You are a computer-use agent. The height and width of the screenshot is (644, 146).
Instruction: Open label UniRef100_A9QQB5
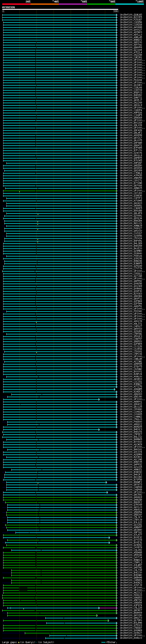[131, 389]
